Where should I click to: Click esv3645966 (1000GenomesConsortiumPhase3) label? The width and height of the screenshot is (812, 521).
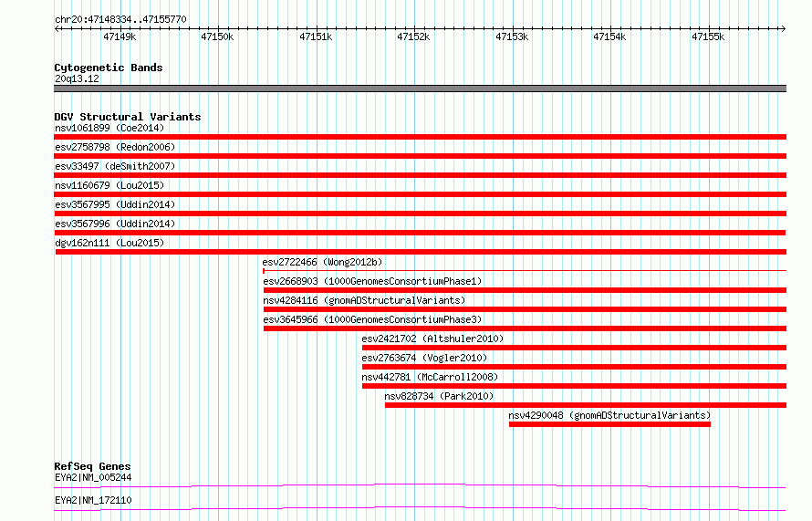click(372, 319)
